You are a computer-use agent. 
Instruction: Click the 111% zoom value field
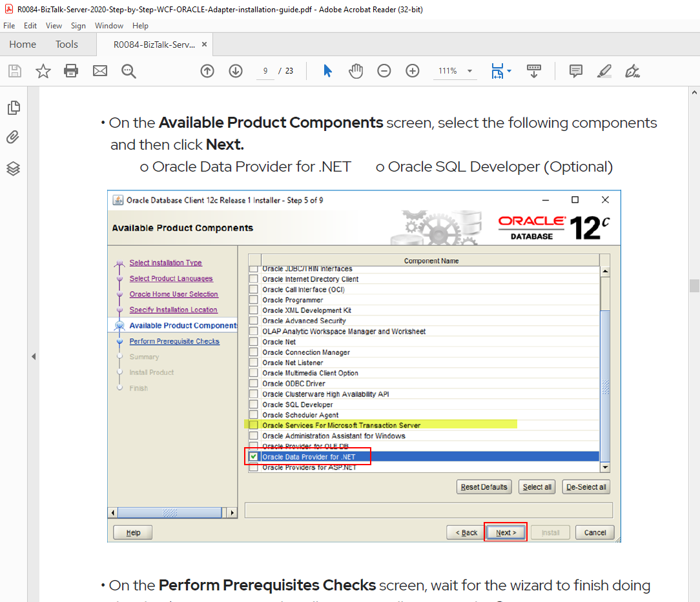tap(448, 71)
